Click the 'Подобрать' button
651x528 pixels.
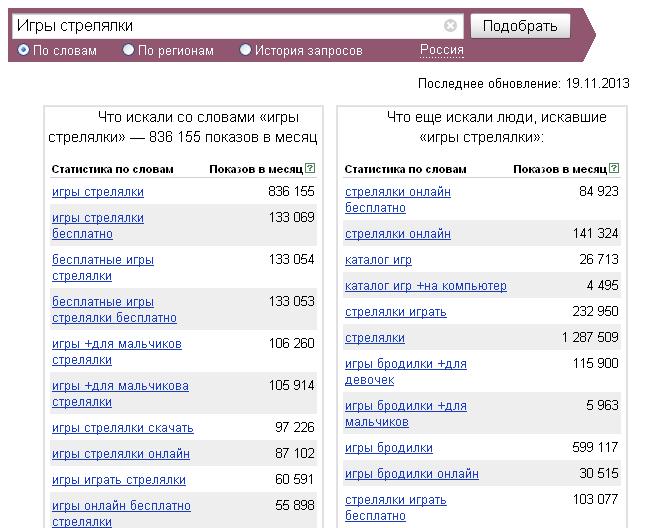pyautogui.click(x=520, y=26)
